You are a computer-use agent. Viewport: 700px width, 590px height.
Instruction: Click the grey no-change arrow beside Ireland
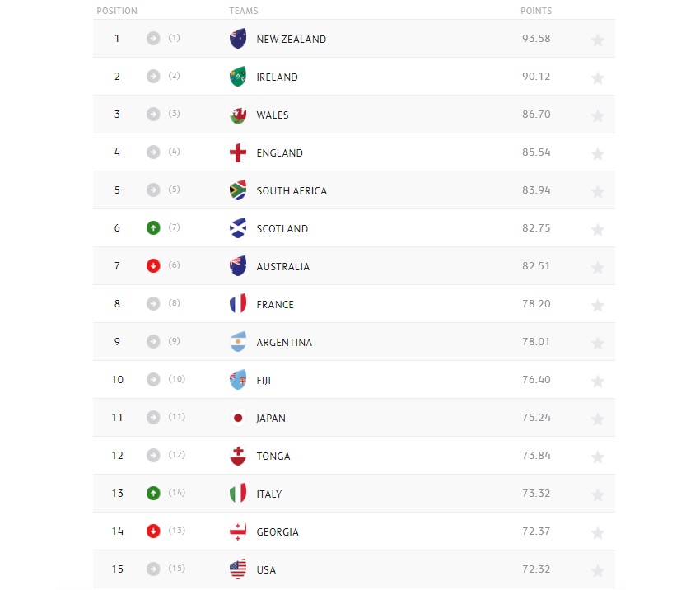[153, 77]
